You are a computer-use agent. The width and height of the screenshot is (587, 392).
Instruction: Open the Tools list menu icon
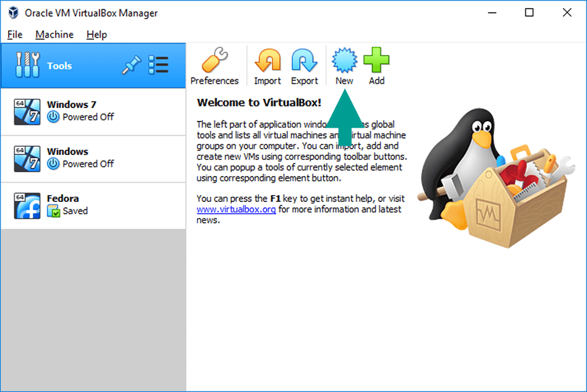tap(158, 65)
